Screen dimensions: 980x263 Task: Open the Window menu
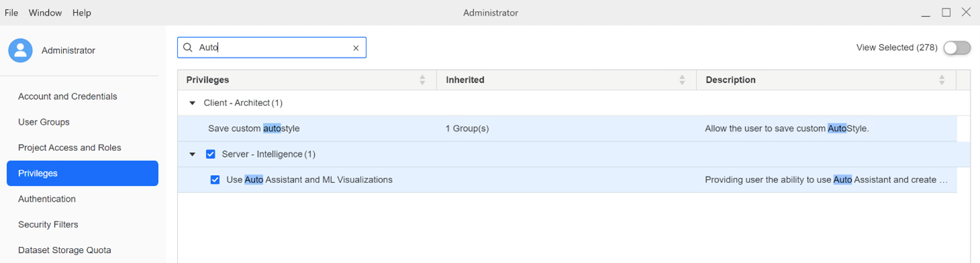click(45, 13)
